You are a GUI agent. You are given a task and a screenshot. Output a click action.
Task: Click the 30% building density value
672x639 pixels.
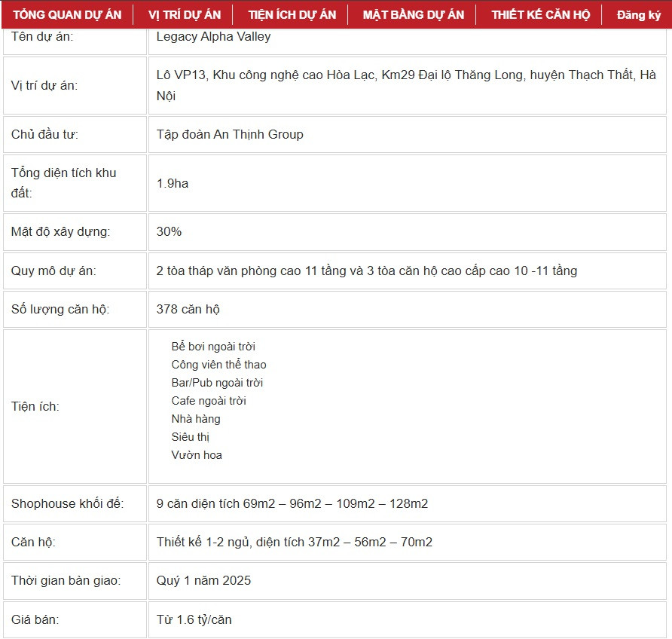tap(169, 231)
